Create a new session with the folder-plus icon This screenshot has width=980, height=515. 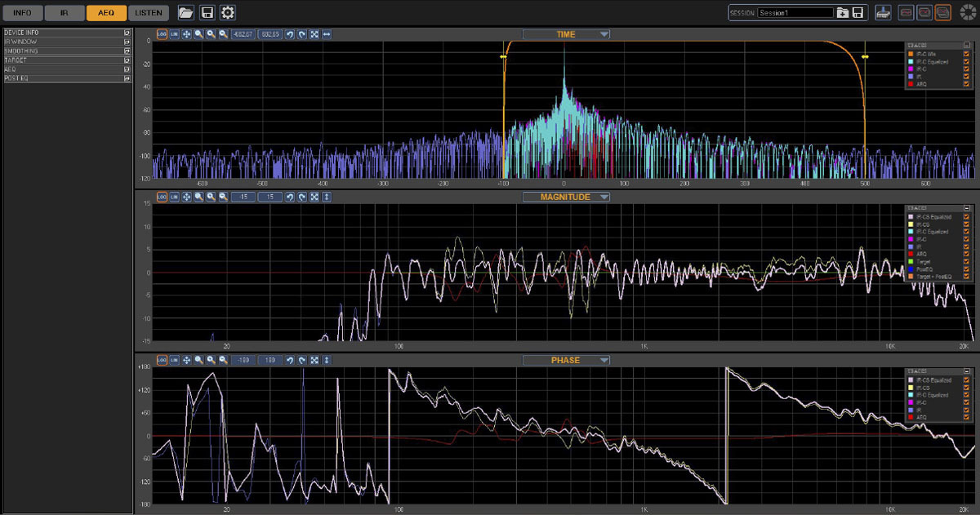[x=843, y=12]
